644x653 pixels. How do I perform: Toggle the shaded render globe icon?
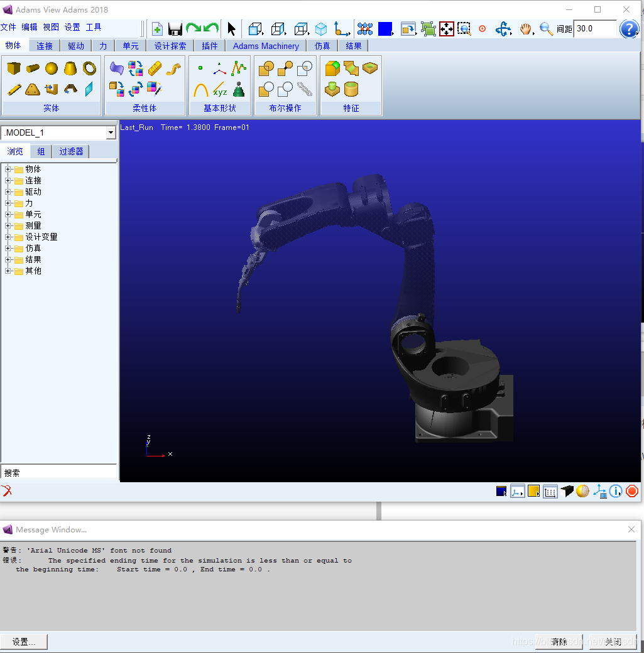(583, 491)
